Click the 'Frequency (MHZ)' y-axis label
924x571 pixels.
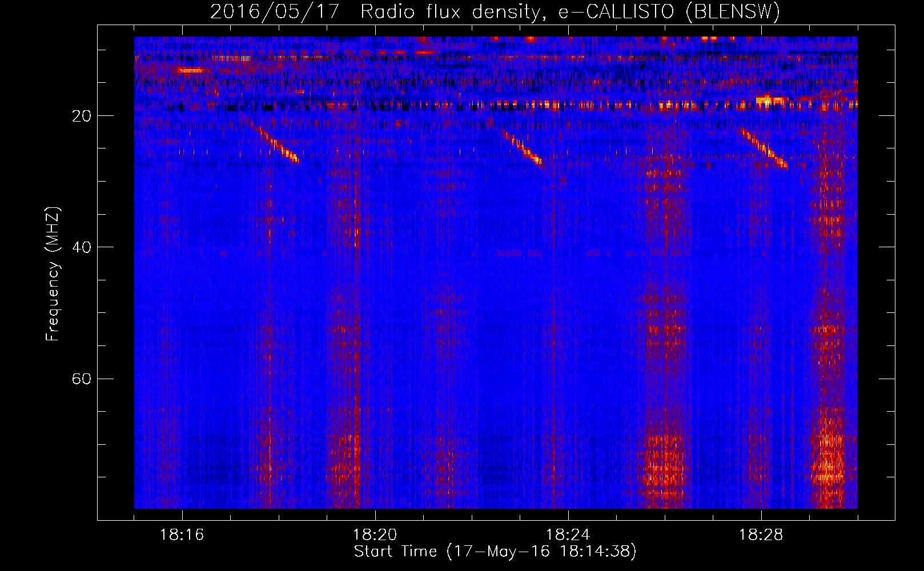click(x=53, y=274)
